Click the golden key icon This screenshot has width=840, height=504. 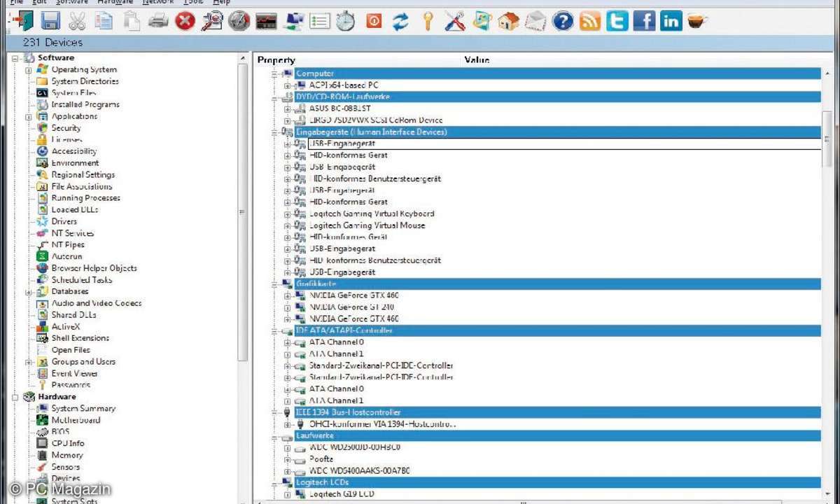[x=428, y=21]
